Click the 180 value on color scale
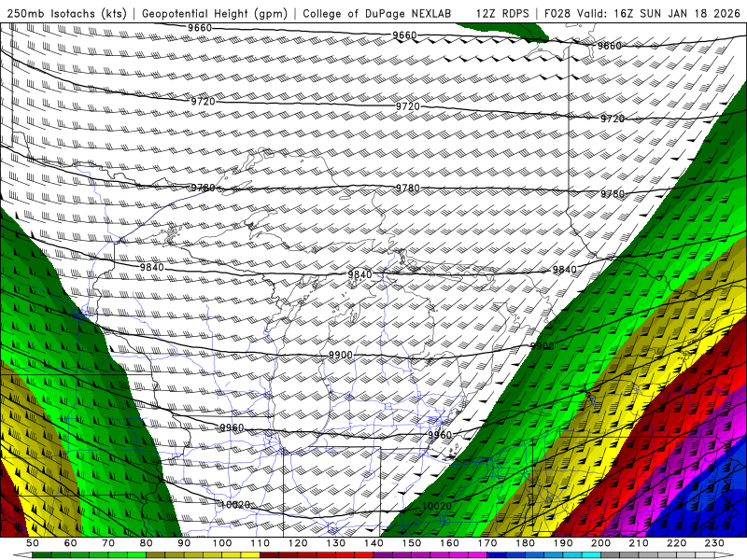The width and height of the screenshot is (747, 560). [x=525, y=543]
